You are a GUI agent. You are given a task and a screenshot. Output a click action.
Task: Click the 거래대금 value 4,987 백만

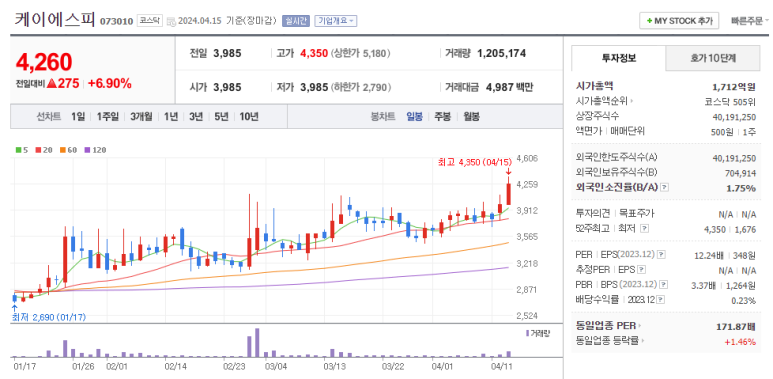click(509, 88)
